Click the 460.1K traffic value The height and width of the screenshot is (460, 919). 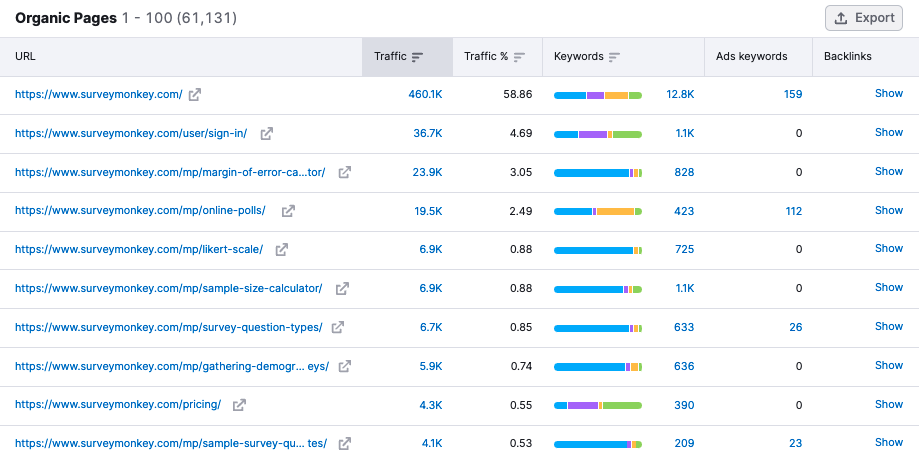click(423, 95)
